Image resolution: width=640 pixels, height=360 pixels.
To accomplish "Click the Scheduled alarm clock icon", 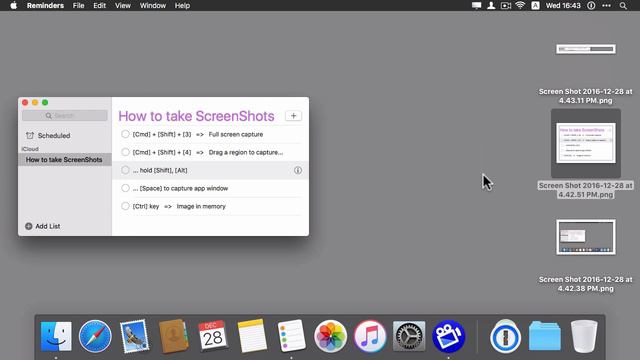I will (30, 136).
